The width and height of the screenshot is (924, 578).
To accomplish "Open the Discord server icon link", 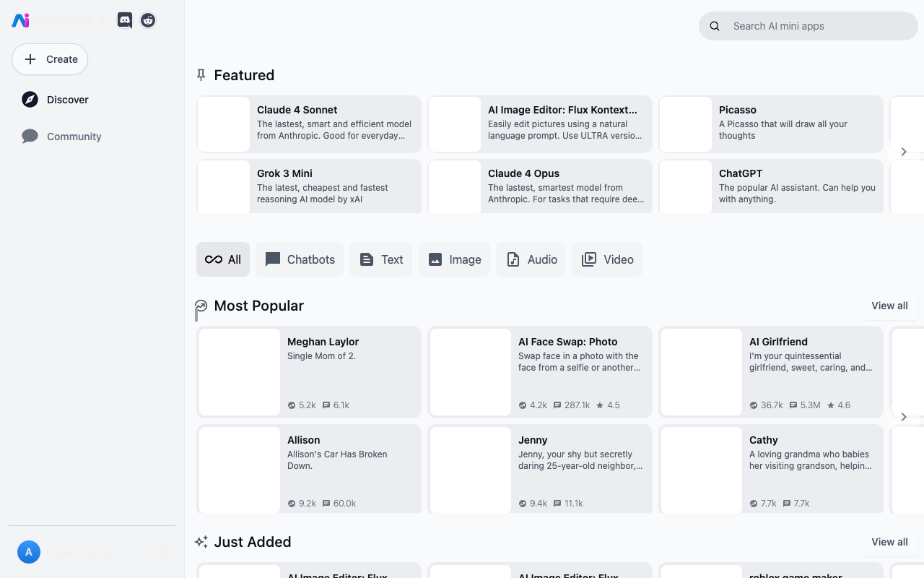I will (x=125, y=20).
